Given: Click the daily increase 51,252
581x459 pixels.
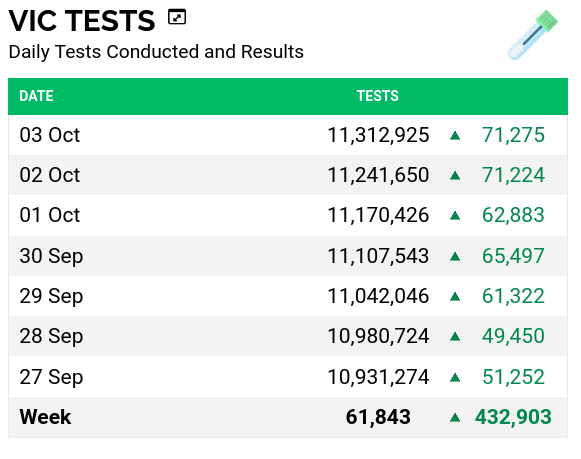Looking at the screenshot, I should 513,377.
